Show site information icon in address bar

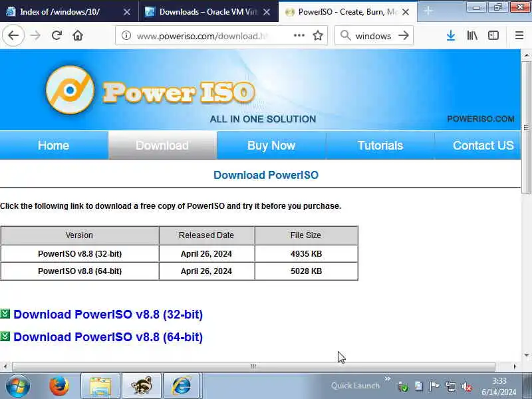tap(126, 35)
